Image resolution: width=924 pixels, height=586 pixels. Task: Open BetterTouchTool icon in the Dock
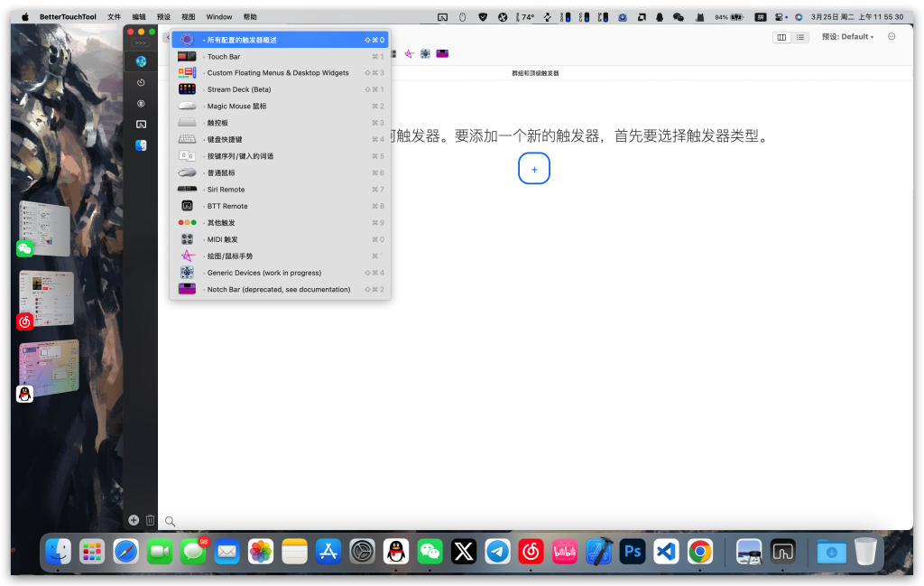(x=782, y=552)
